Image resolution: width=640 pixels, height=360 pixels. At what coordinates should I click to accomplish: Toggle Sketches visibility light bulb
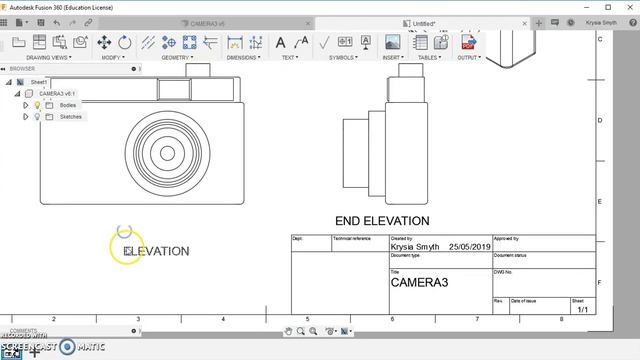[x=37, y=117]
